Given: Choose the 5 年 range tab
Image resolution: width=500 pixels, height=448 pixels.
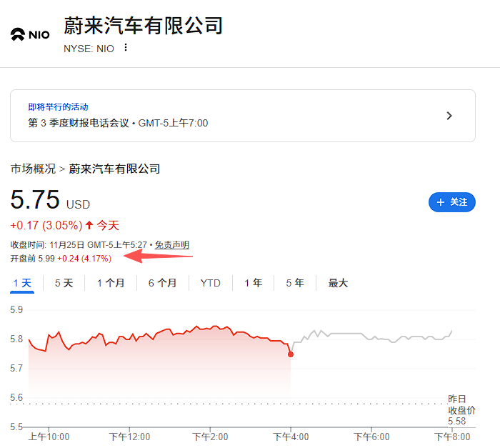Looking at the screenshot, I should (x=295, y=283).
